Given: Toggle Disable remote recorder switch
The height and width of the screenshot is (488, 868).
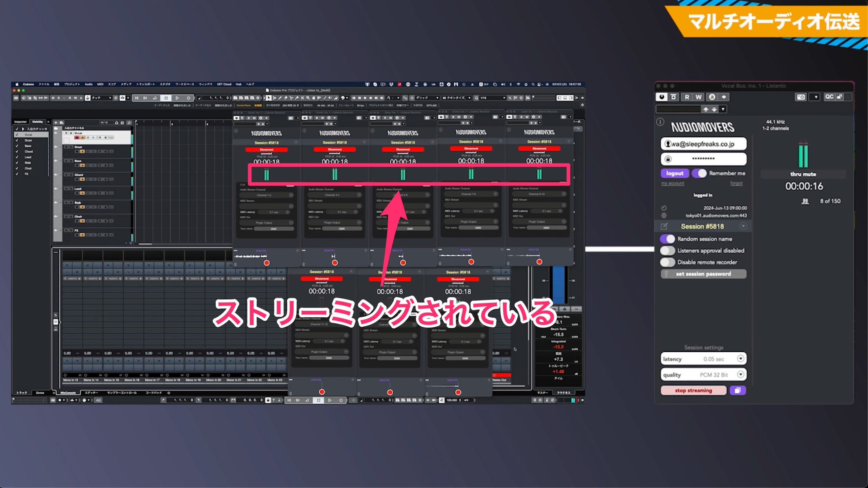Looking at the screenshot, I should pos(667,262).
